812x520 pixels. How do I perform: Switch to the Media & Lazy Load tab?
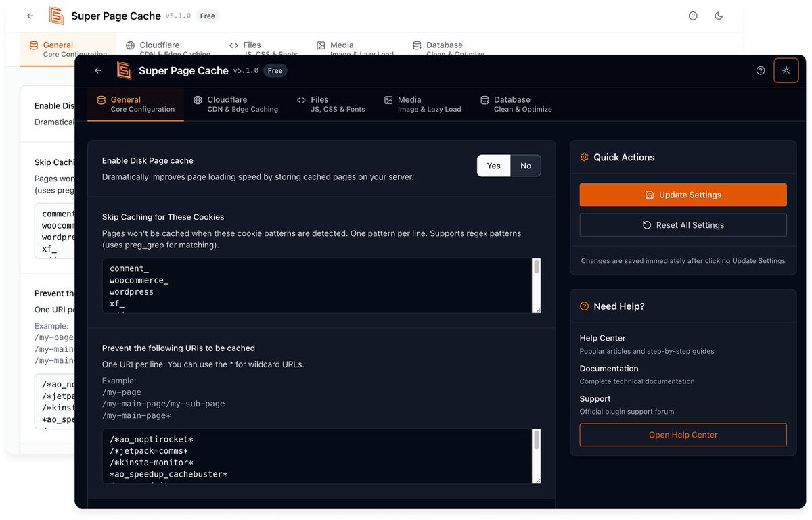coord(423,103)
